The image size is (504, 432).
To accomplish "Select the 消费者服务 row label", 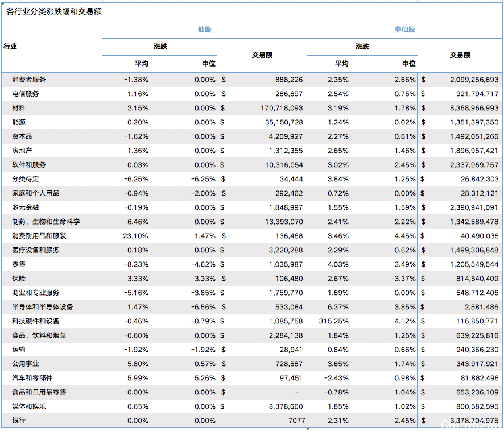I will [x=29, y=80].
